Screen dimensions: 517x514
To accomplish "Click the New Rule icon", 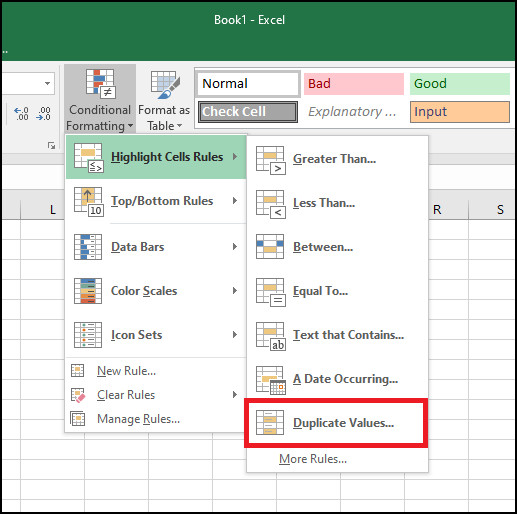I will point(78,371).
